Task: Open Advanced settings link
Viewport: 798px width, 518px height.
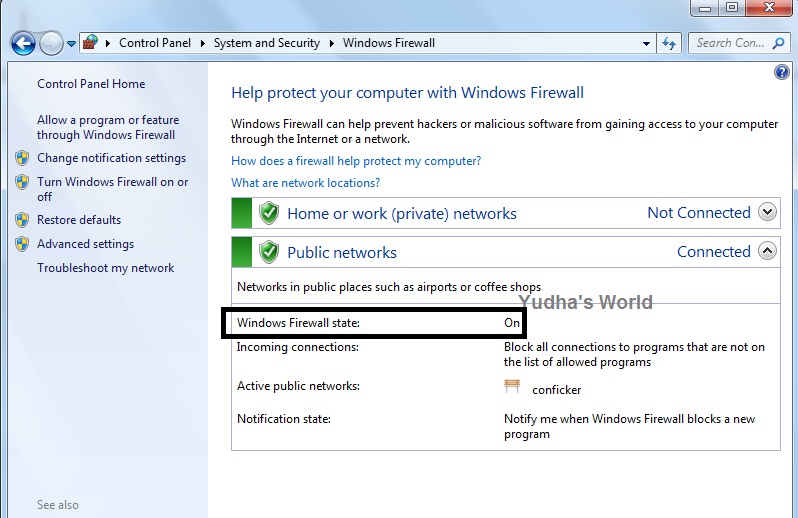Action: [86, 244]
